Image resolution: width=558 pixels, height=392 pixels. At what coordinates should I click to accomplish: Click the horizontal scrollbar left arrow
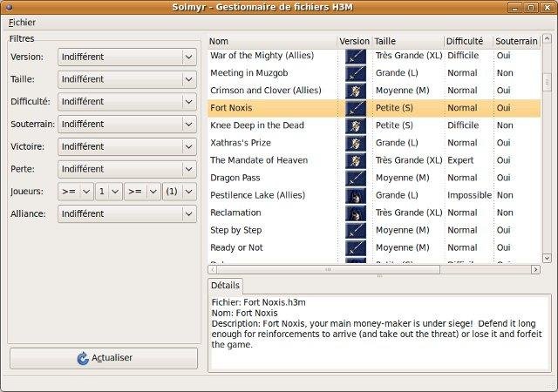pos(213,270)
